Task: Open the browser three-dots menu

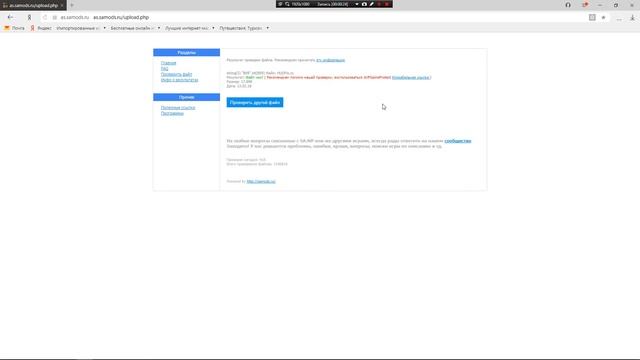Action: coord(619,18)
